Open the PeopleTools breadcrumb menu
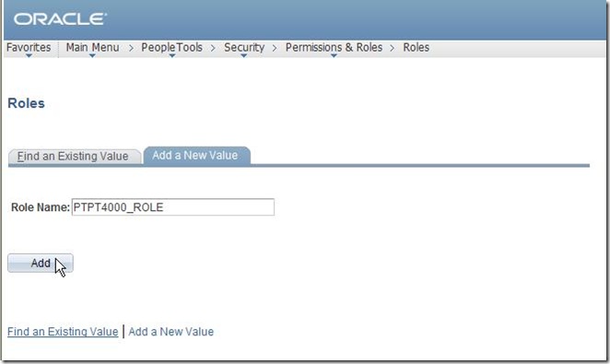This screenshot has height=364, width=610. 171,48
